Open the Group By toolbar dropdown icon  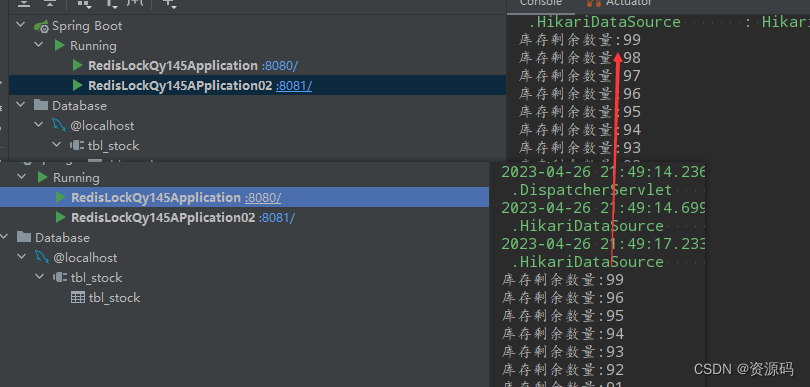point(84,3)
